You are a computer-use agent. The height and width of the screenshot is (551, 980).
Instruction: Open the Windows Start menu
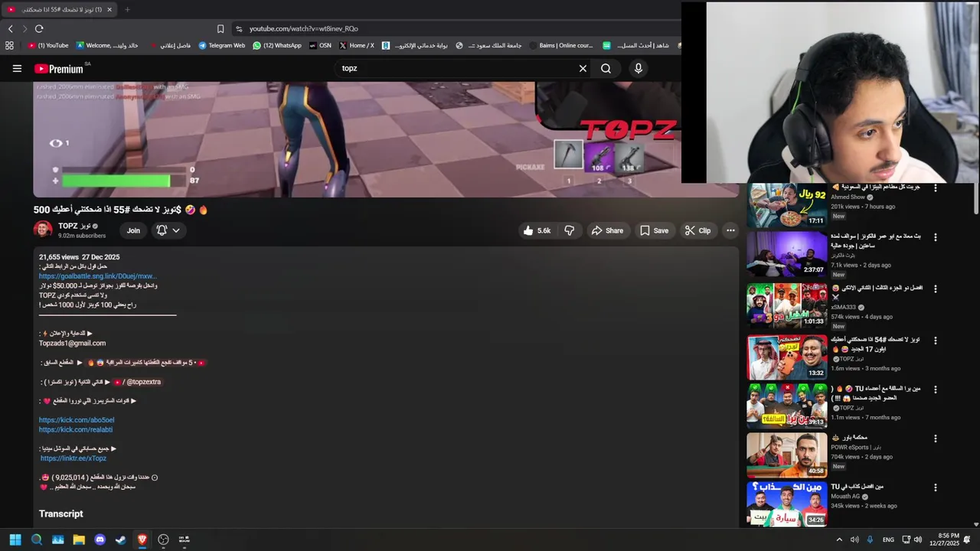15,540
